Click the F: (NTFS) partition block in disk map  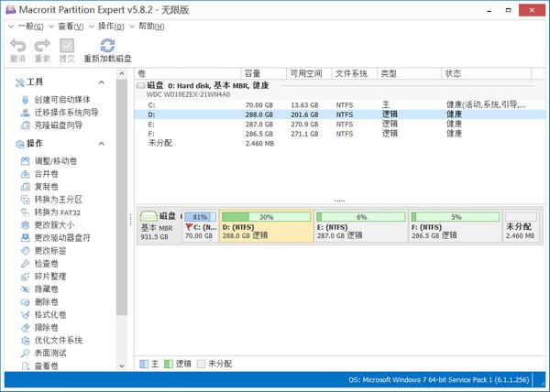pos(455,229)
